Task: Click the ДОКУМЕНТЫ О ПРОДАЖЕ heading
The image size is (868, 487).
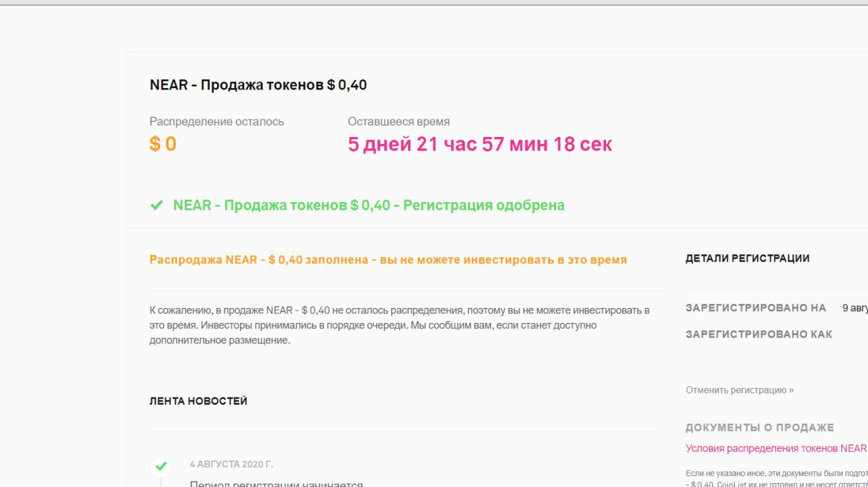Action: click(759, 428)
